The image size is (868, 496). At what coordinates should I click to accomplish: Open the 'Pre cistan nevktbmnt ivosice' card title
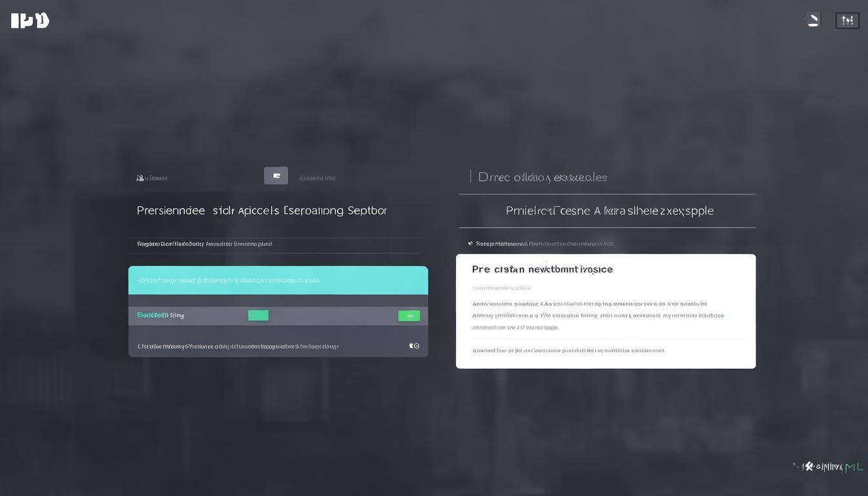[x=542, y=269]
